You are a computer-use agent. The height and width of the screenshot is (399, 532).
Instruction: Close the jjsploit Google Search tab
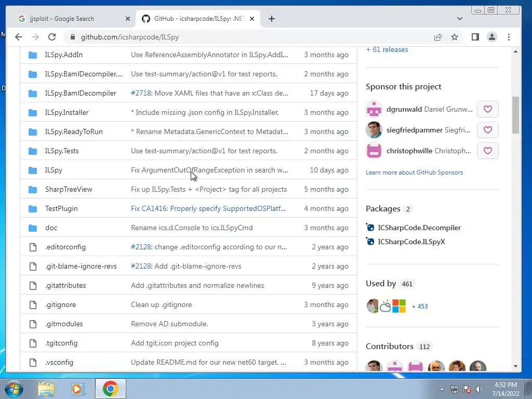128,19
